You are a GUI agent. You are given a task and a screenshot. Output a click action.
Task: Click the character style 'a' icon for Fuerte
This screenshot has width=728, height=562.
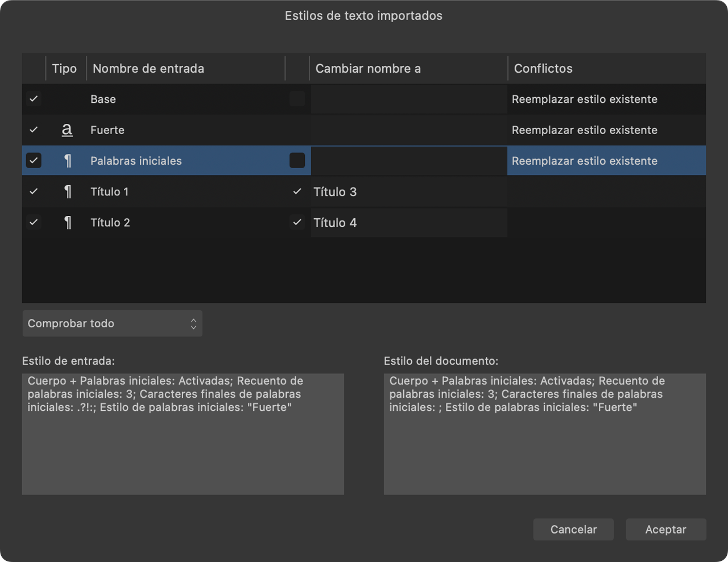(67, 130)
